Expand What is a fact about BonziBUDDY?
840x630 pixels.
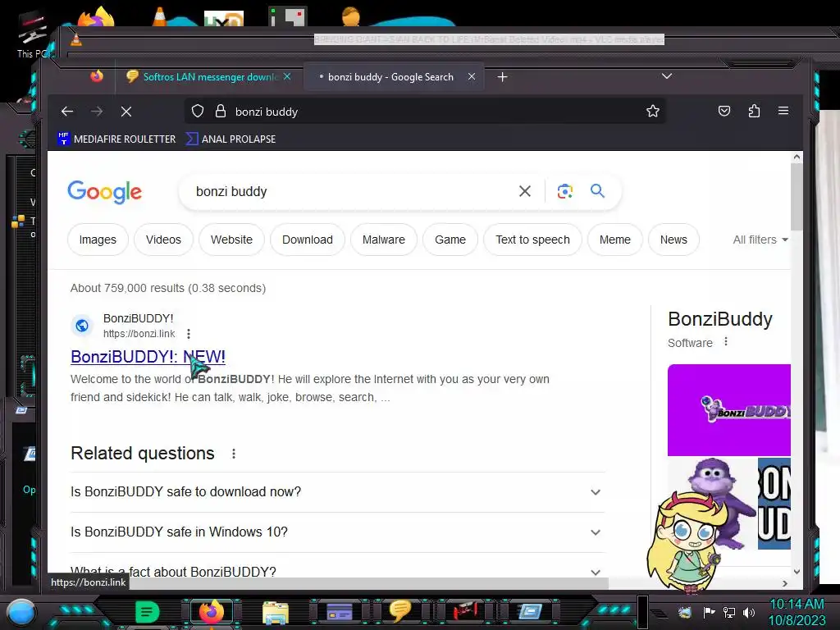(x=337, y=571)
